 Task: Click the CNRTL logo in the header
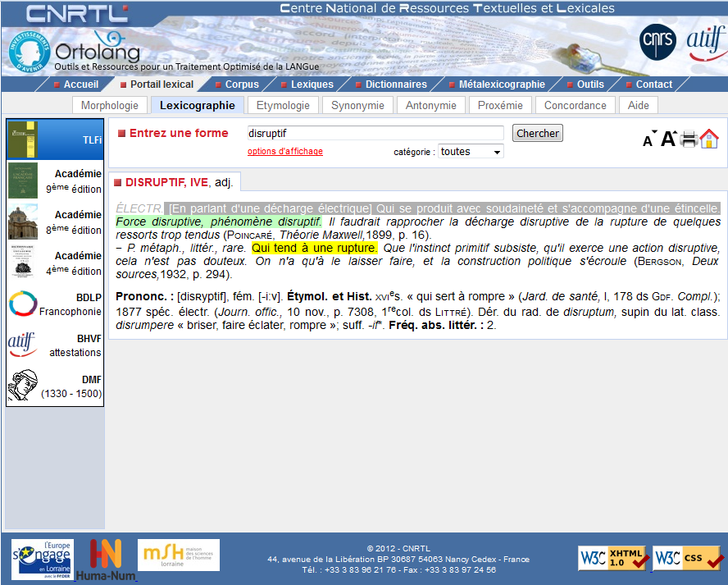(x=76, y=14)
